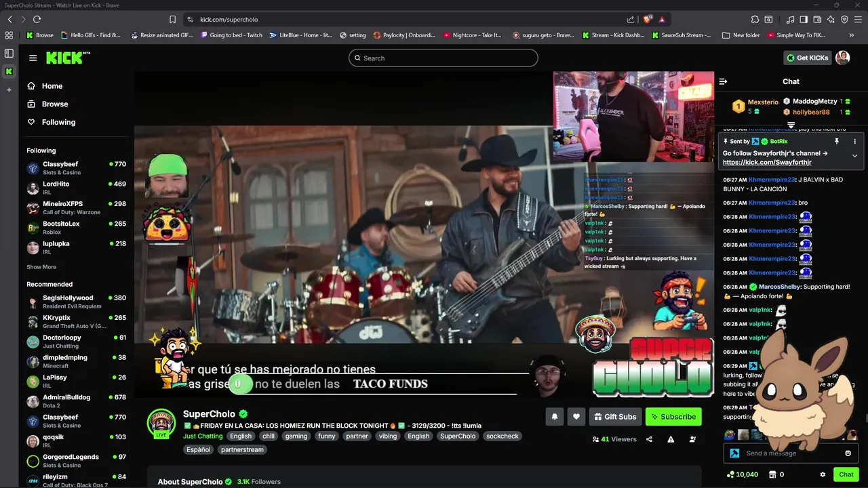Open the New folder bookmark
The image size is (868, 488).
[x=741, y=35]
